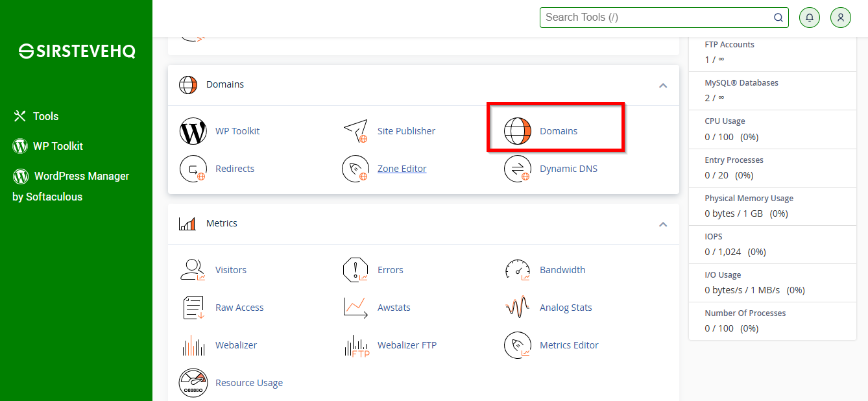The width and height of the screenshot is (868, 401).
Task: Open the WP Toolkit globe icon in Domains
Action: (193, 131)
